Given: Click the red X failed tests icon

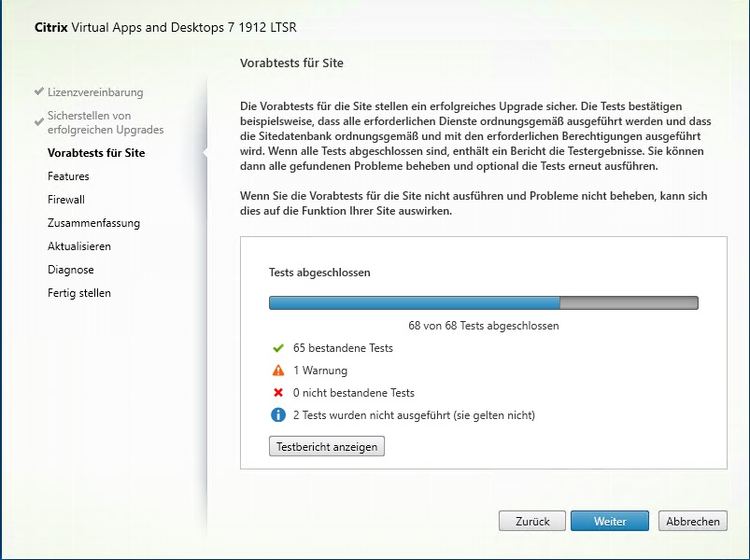Looking at the screenshot, I should [x=278, y=393].
